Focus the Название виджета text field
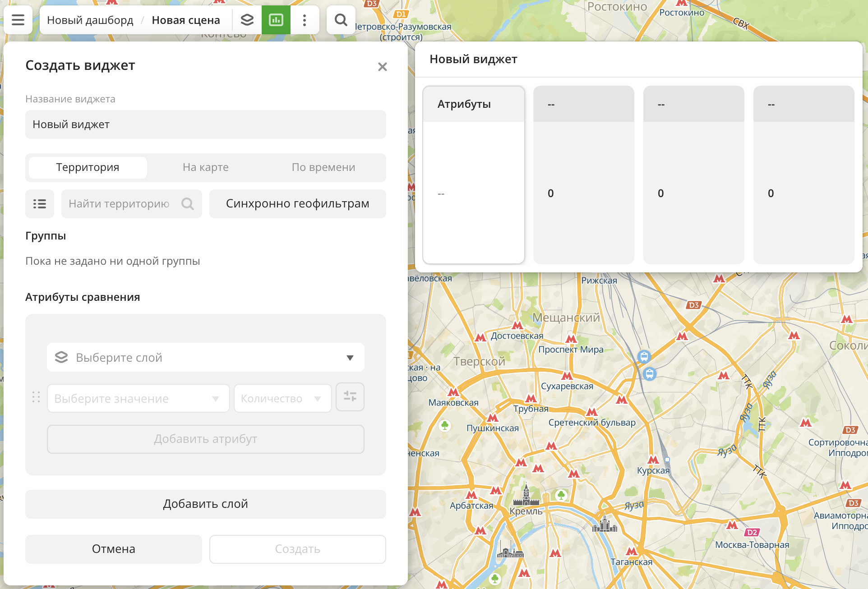The width and height of the screenshot is (868, 589). pos(206,124)
